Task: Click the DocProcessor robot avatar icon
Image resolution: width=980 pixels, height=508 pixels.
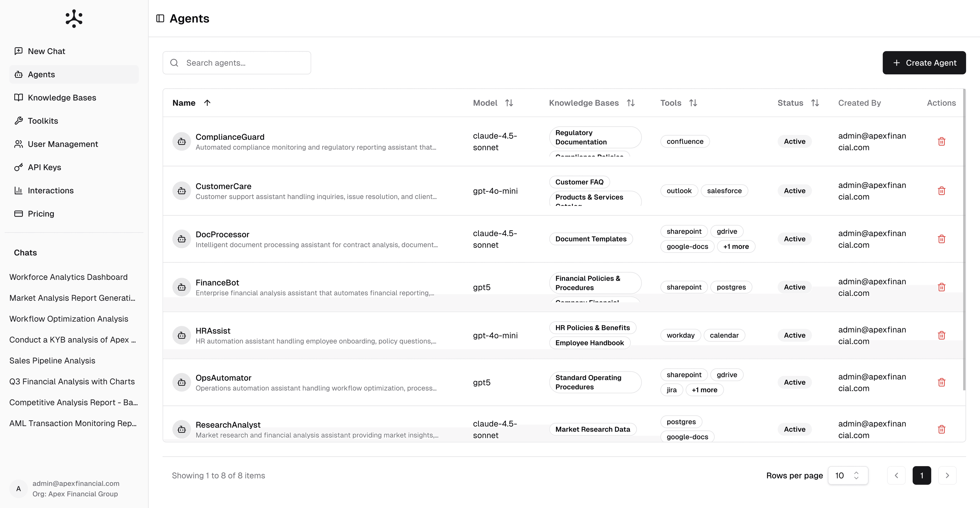Action: 182,239
